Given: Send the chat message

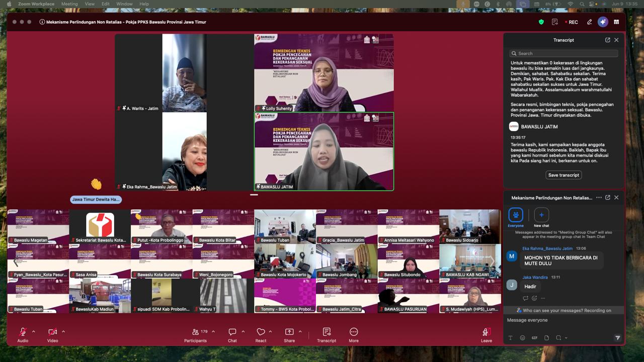Looking at the screenshot, I should [617, 338].
